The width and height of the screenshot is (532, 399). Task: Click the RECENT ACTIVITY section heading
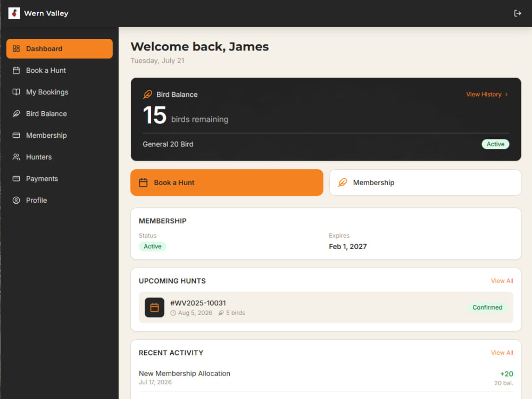click(x=171, y=353)
